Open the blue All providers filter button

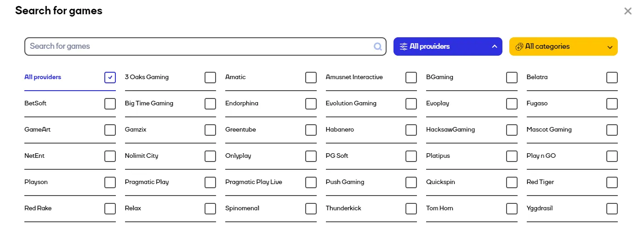tap(448, 46)
